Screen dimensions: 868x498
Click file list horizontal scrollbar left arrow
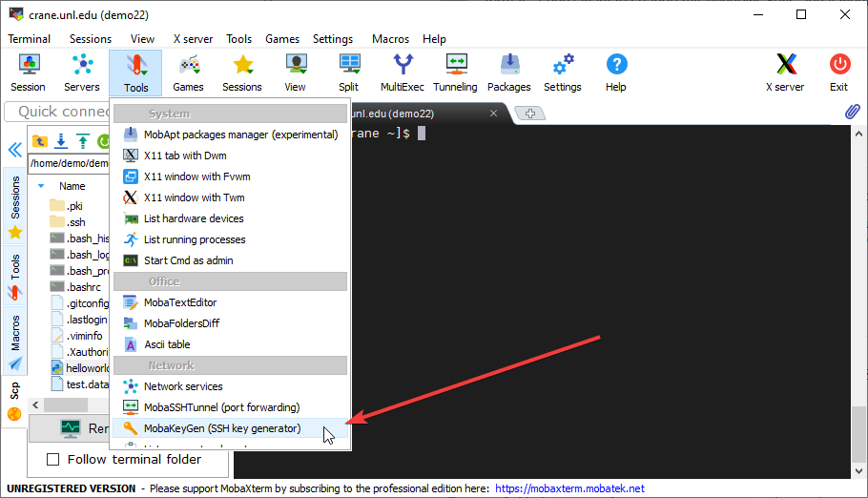pyautogui.click(x=35, y=405)
